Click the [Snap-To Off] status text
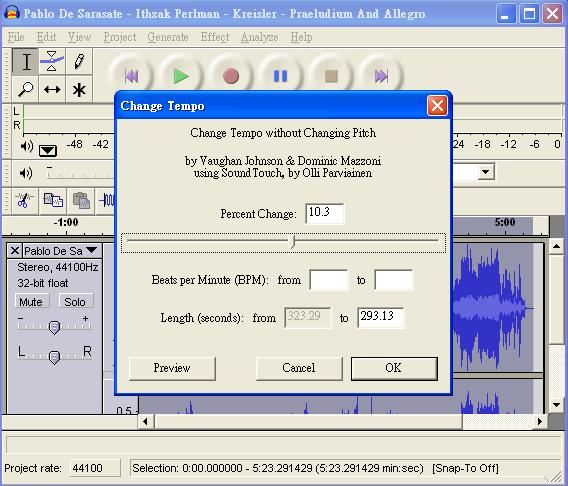 (465, 468)
